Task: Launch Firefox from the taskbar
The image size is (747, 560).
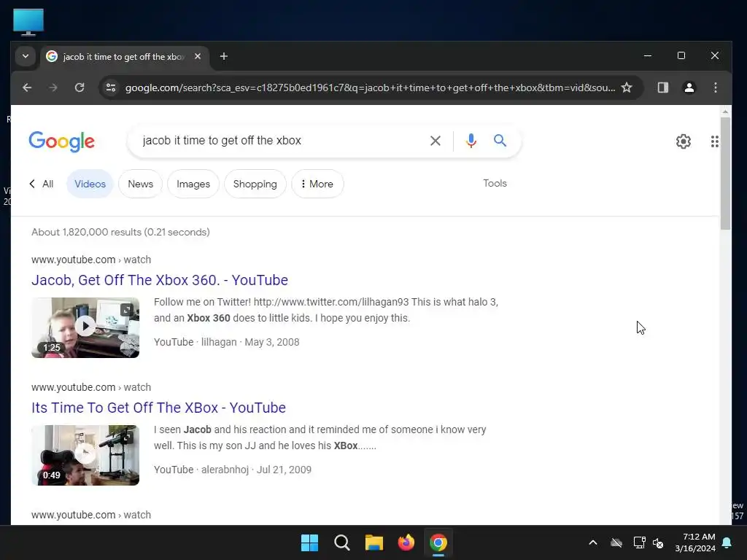Action: (406, 542)
